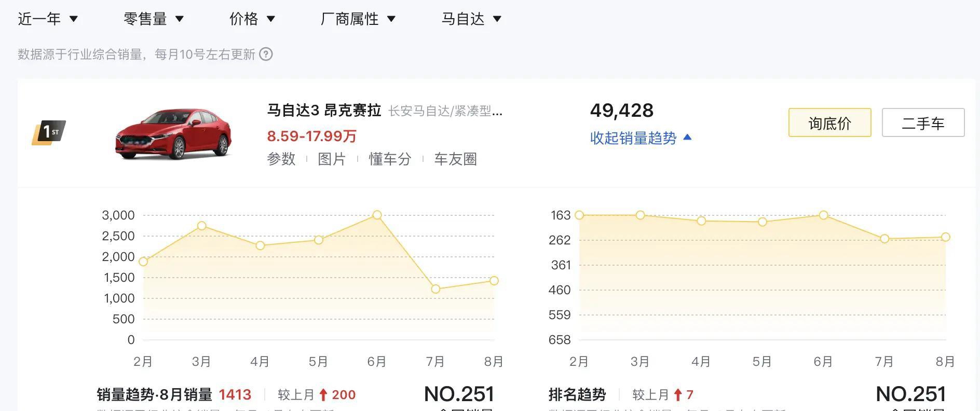The height and width of the screenshot is (411, 980).
Task: Open the 零售量 dropdown filter
Action: [154, 19]
